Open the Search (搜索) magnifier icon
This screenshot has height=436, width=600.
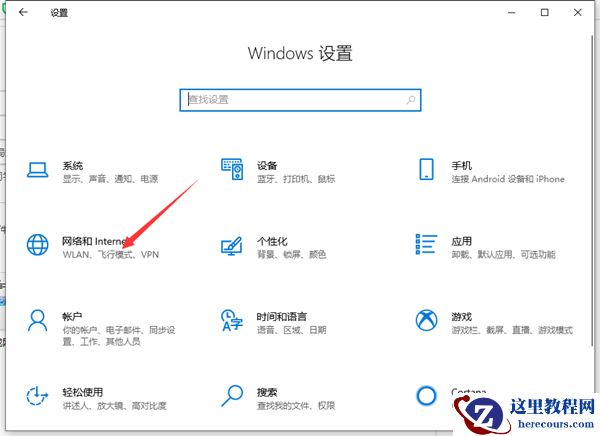click(232, 396)
